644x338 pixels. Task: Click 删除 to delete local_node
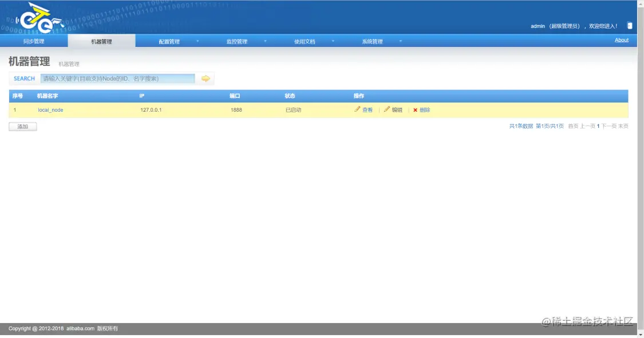425,110
